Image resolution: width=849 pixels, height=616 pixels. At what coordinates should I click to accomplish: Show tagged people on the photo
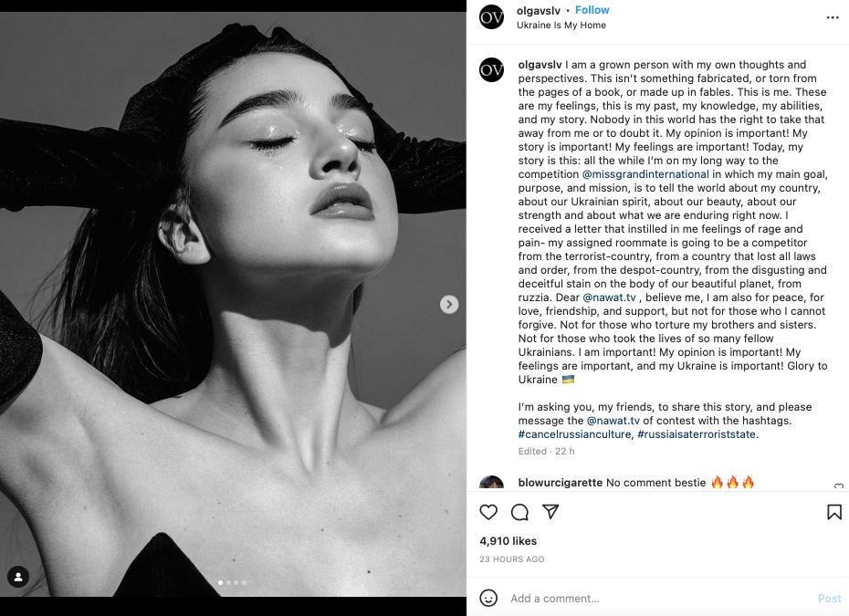(x=18, y=577)
